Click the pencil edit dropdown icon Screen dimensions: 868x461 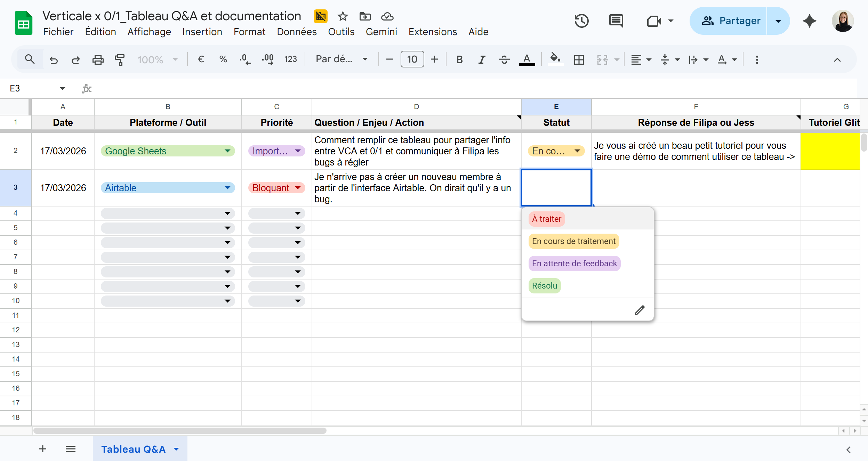pyautogui.click(x=640, y=310)
